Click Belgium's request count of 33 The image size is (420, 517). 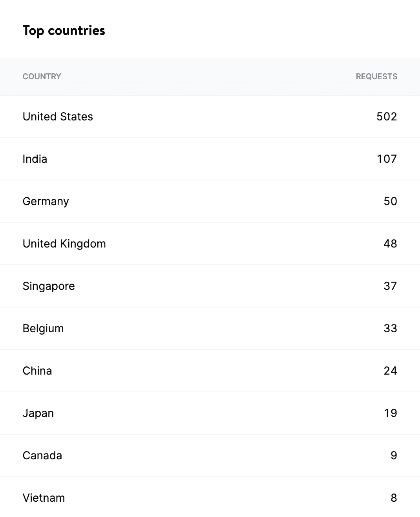coord(391,328)
